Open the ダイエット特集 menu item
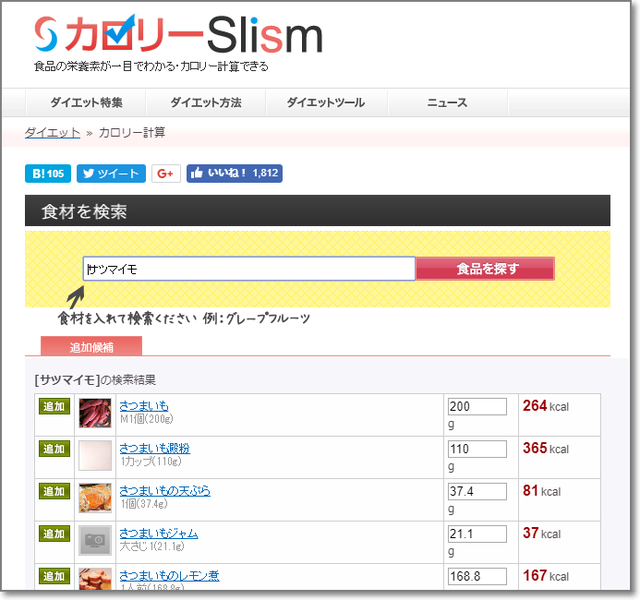640x600 pixels. 86,103
